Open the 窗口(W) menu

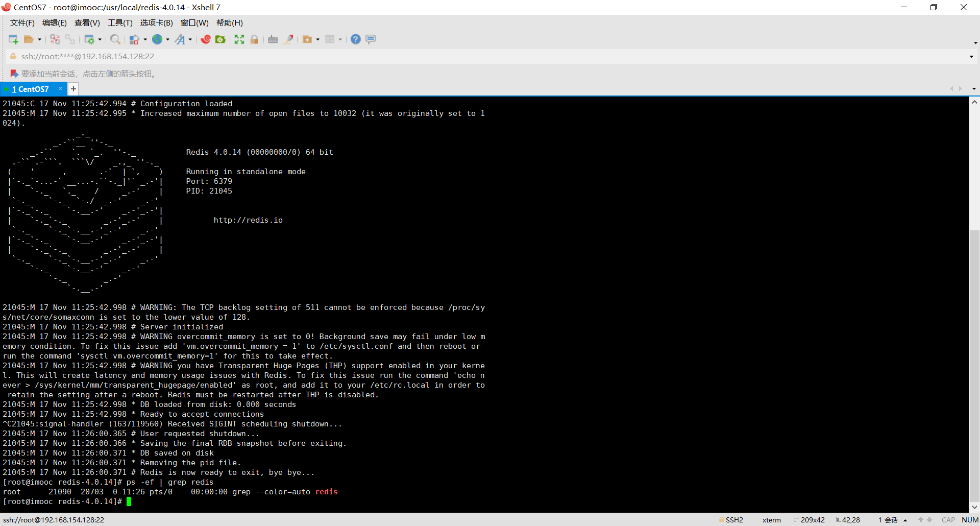[194, 23]
